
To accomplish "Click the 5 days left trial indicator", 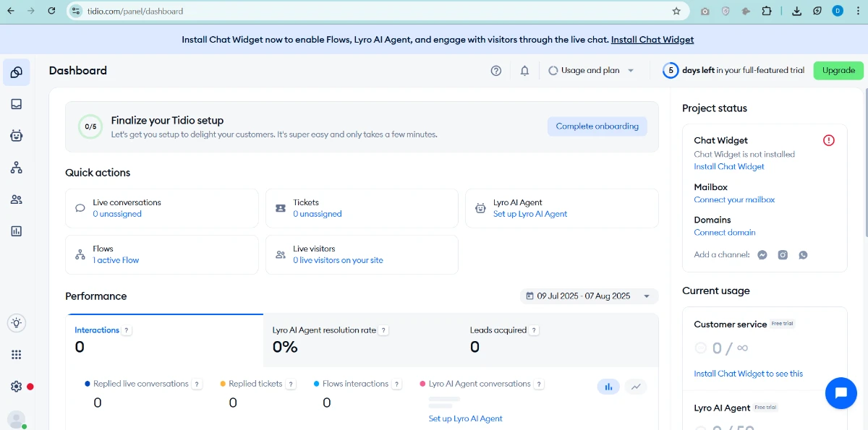I will 733,71.
